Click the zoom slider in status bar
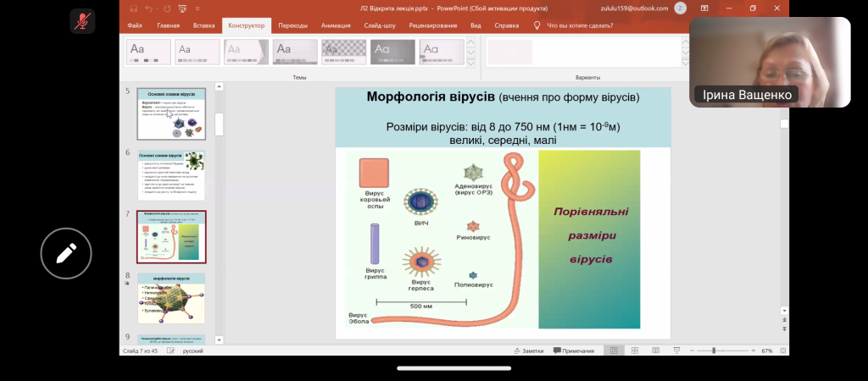The image size is (868, 381). (715, 351)
